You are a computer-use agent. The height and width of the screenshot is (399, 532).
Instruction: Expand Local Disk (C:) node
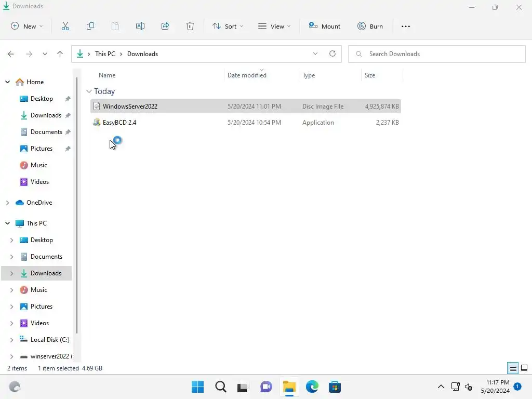[11, 340]
